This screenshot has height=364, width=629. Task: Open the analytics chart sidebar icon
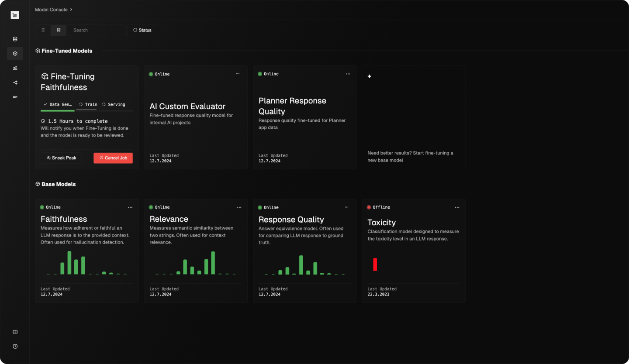click(15, 68)
